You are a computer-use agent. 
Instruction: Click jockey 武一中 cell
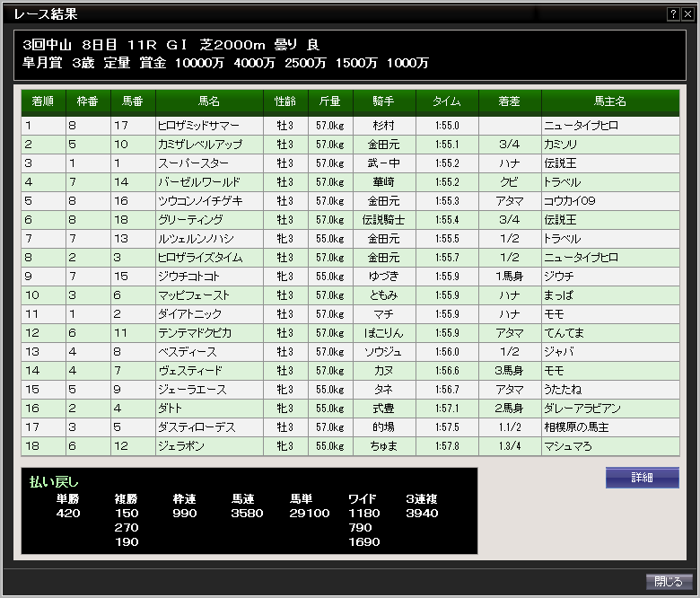click(384, 163)
